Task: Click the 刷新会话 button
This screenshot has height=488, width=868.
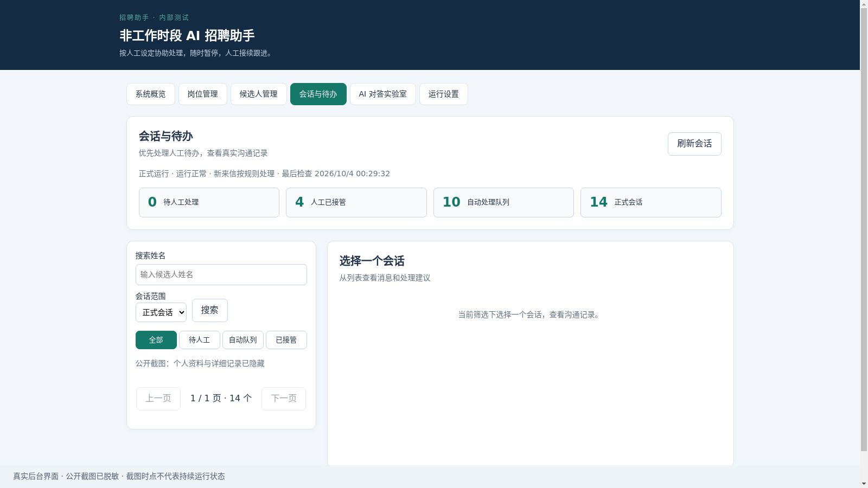Action: pos(694,144)
